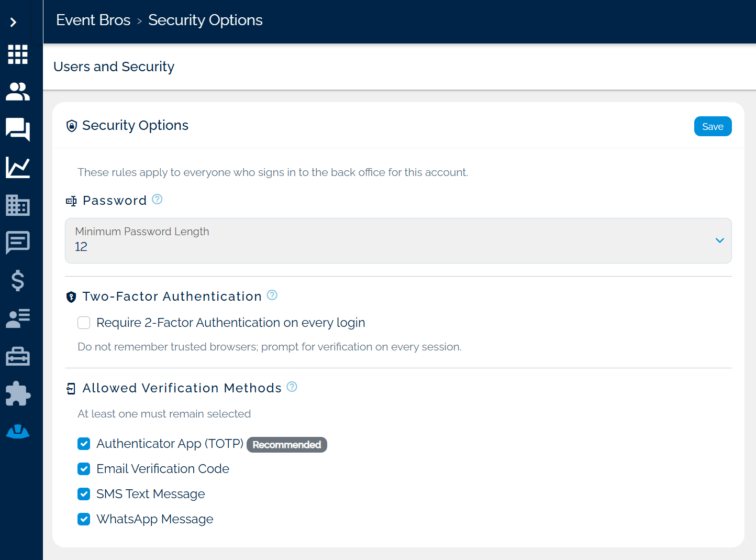This screenshot has height=560, width=756.
Task: Uncheck WhatsApp Message method
Action: pyautogui.click(x=84, y=519)
